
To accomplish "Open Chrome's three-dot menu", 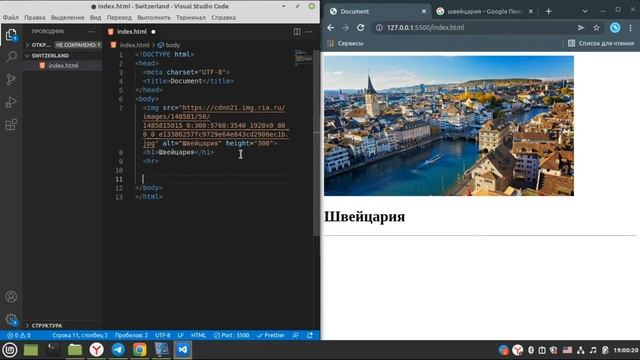I will click(x=630, y=28).
